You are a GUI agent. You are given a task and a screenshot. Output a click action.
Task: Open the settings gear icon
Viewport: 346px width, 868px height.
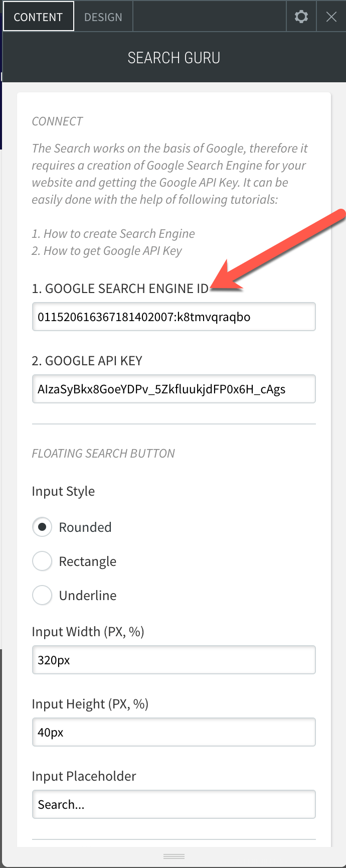pos(301,17)
